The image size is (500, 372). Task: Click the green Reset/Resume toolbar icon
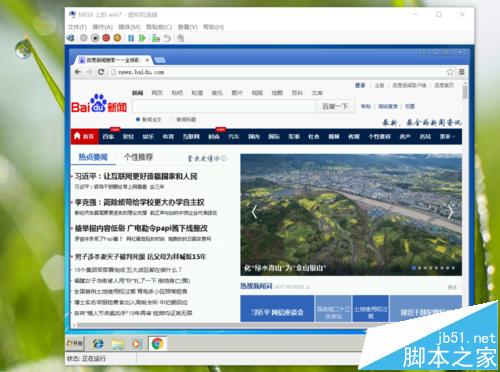[142, 38]
